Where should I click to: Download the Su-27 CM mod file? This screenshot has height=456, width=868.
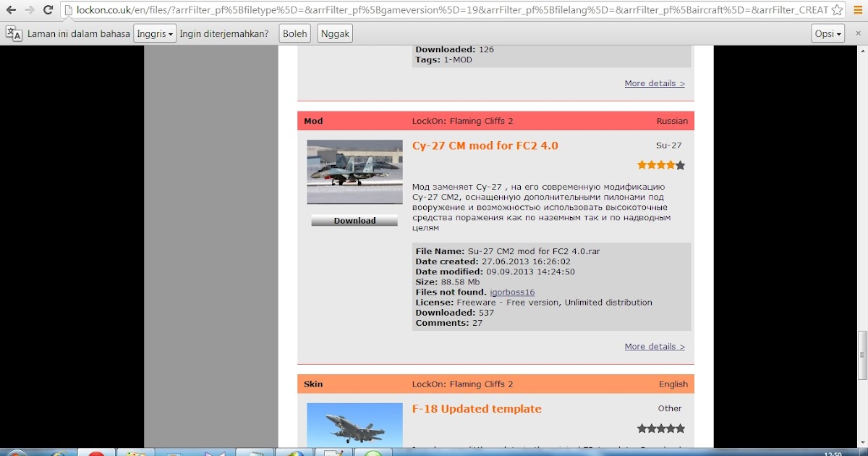tap(354, 220)
